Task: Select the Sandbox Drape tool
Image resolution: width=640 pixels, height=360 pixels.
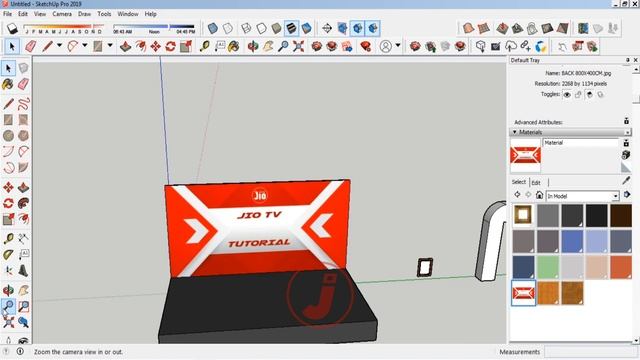Action: (532, 28)
